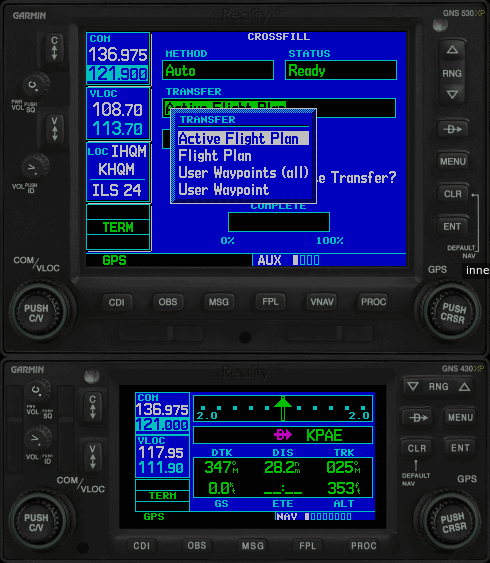
Task: Click the PROC button on GNS 530
Action: click(x=373, y=302)
